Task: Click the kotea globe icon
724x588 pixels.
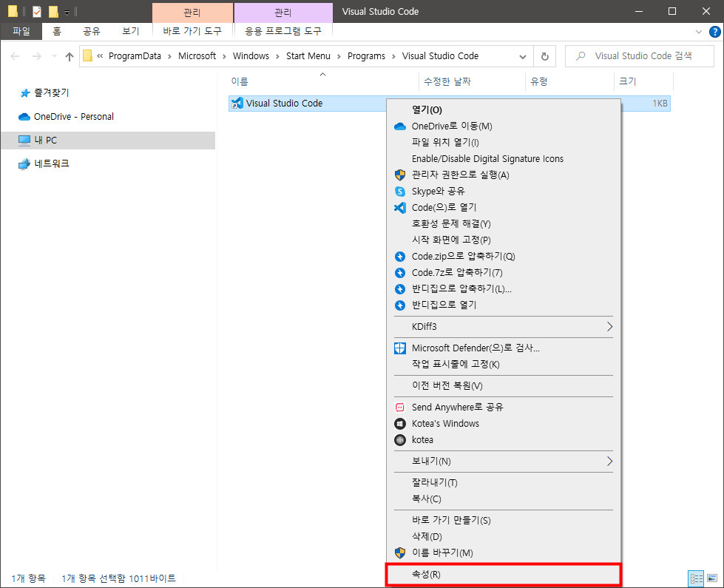Action: (x=400, y=440)
